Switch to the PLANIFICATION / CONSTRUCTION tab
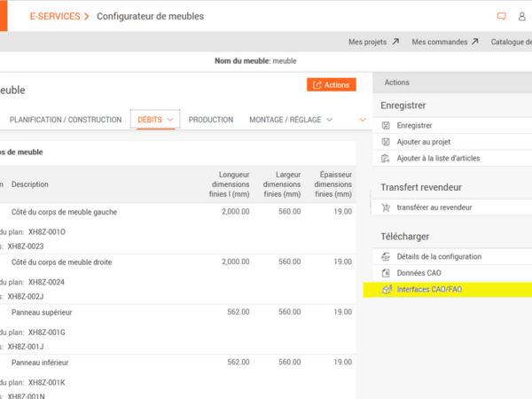Image resolution: width=532 pixels, height=399 pixels. coord(66,120)
